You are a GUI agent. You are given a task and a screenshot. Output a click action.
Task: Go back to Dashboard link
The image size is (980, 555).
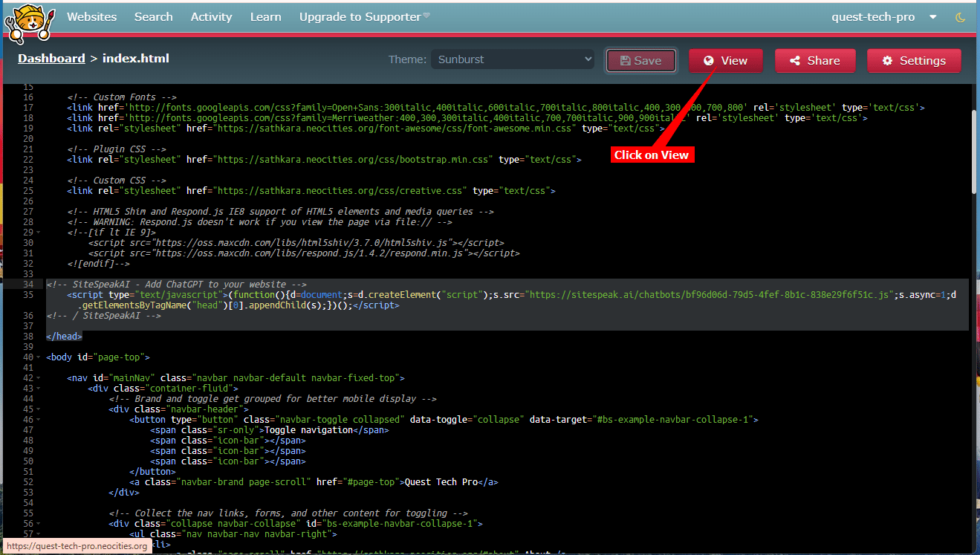51,58
